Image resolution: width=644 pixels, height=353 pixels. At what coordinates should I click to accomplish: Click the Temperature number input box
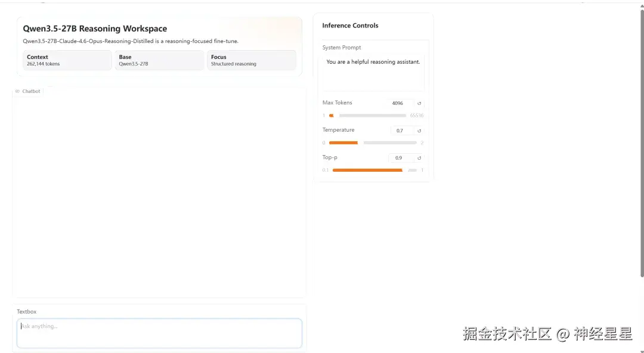coord(401,131)
